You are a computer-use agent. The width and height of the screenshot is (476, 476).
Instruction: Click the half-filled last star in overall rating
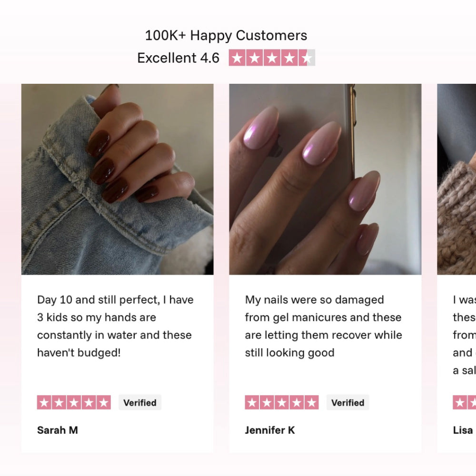(307, 58)
